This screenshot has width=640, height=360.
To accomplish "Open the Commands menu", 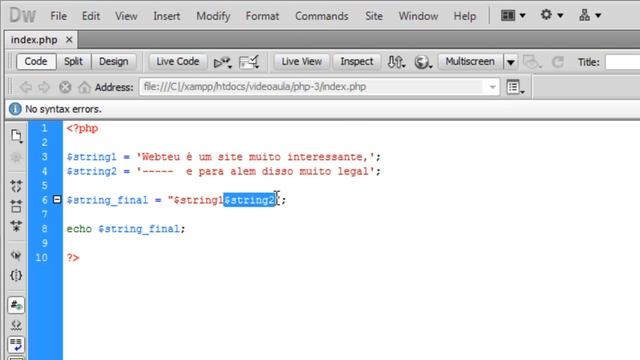I will click(x=322, y=16).
